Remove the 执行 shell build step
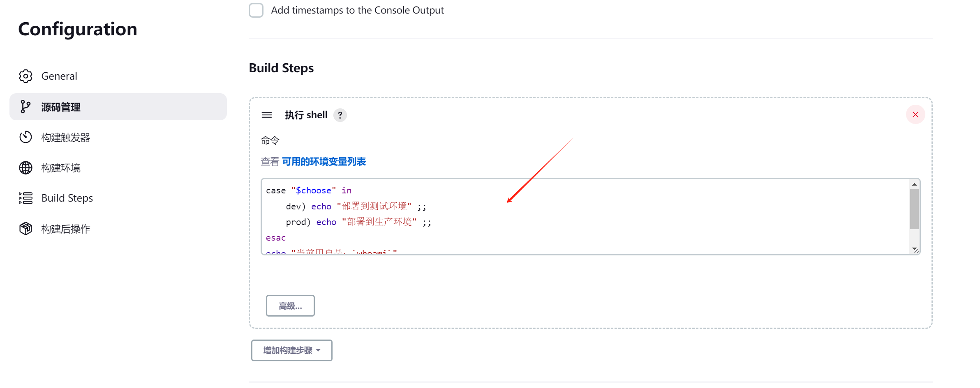Viewport: 980px width, 388px height. (915, 115)
